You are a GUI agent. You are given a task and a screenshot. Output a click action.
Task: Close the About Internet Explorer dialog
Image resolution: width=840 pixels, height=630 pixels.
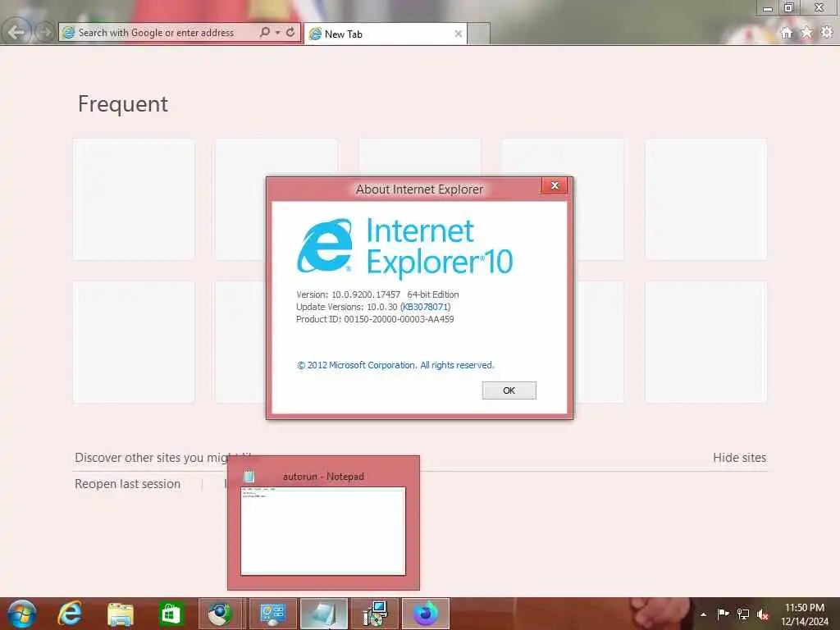coord(555,185)
